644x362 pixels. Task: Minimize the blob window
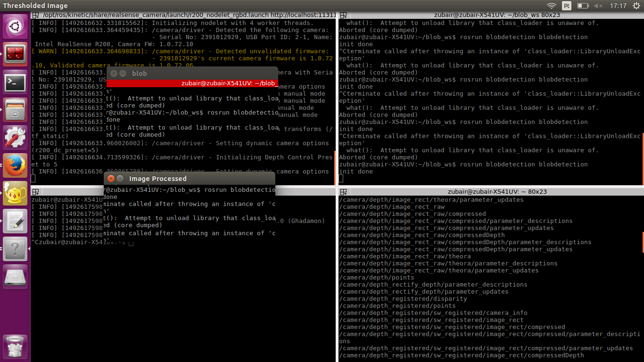[123, 74]
